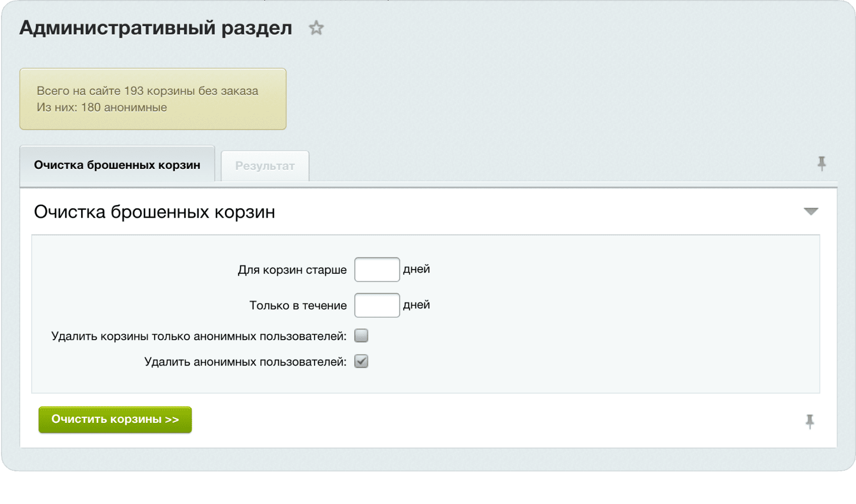Click the page title 'Административный раздел'
Image resolution: width=856 pixels, height=504 pixels.
click(x=155, y=28)
